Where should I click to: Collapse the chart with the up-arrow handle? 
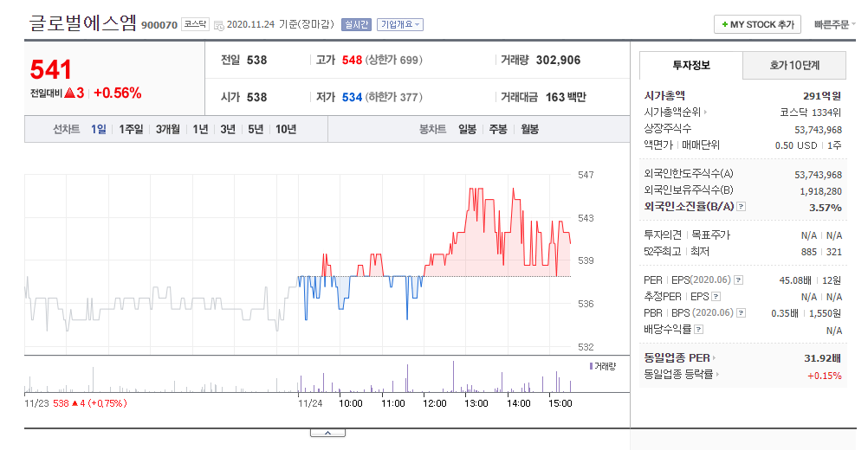[x=327, y=433]
